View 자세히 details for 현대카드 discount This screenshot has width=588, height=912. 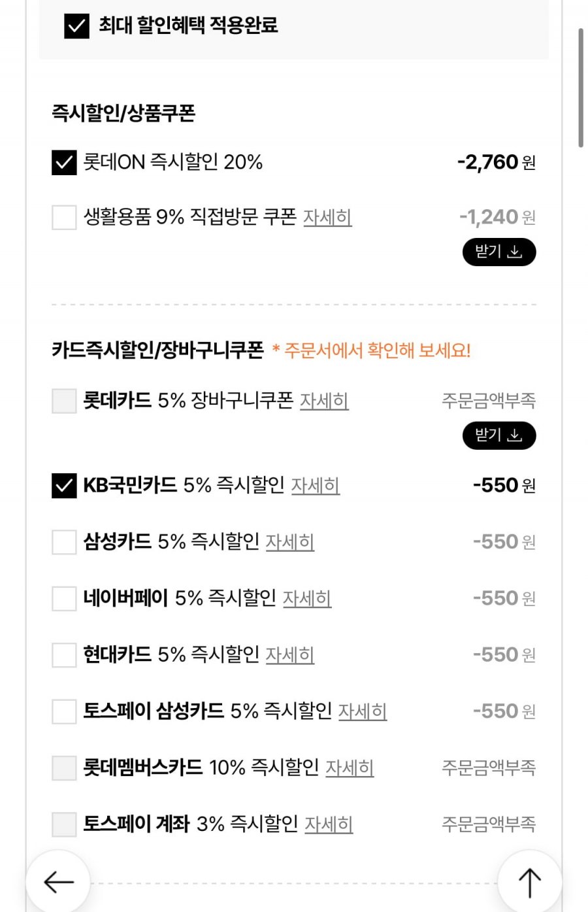pos(290,654)
